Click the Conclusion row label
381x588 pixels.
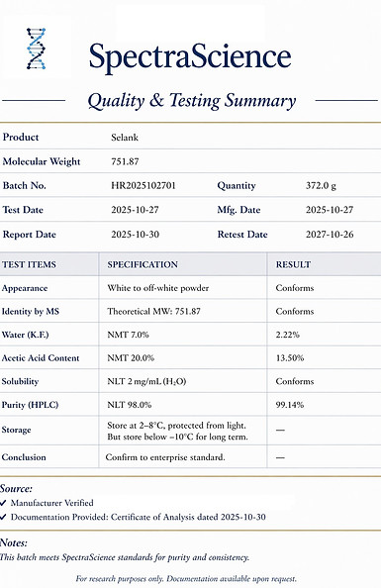click(24, 457)
